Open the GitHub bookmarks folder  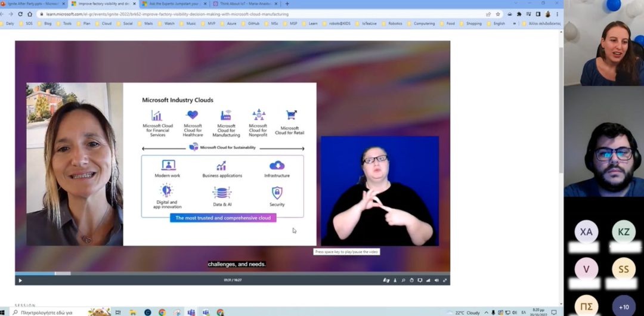[x=250, y=23]
